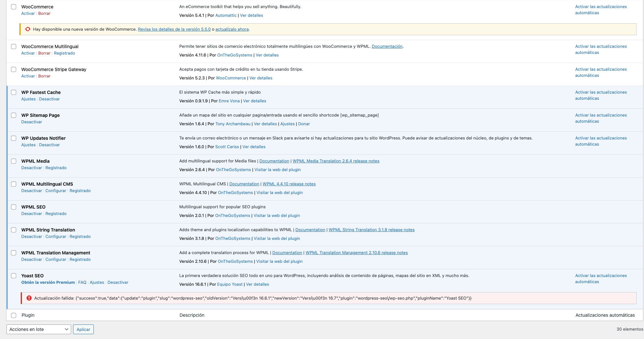Check the WooCommerce Stripe Gateway checkbox
This screenshot has height=339, width=644.
[14, 69]
